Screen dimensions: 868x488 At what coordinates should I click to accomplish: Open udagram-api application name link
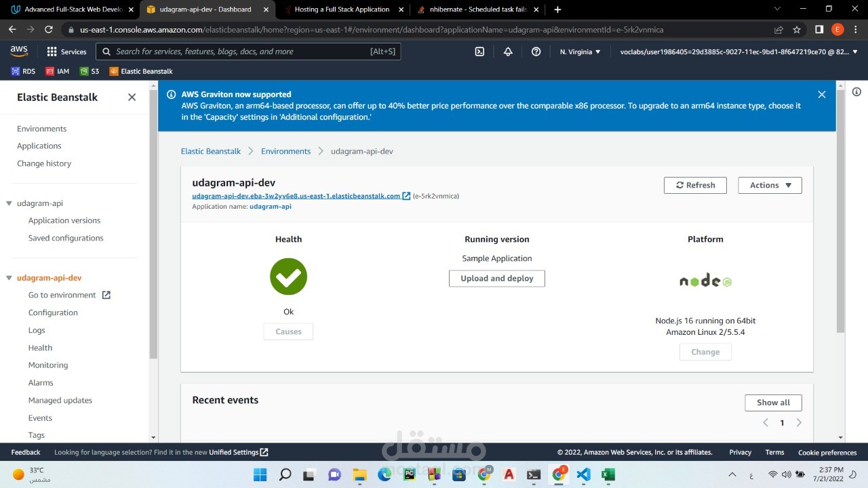tap(271, 206)
